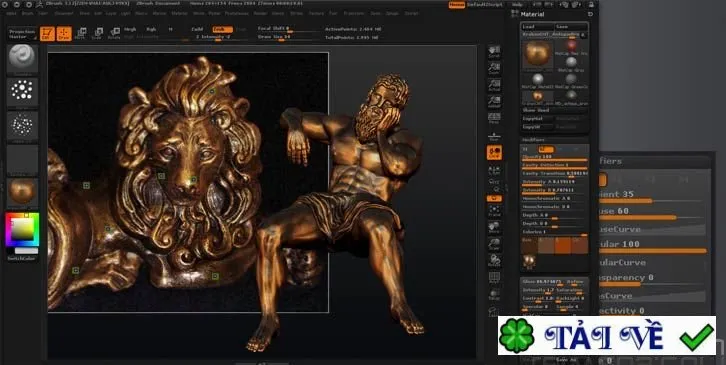Open the bronze material selector on left shelf
The width and height of the screenshot is (726, 365).
pyautogui.click(x=22, y=192)
